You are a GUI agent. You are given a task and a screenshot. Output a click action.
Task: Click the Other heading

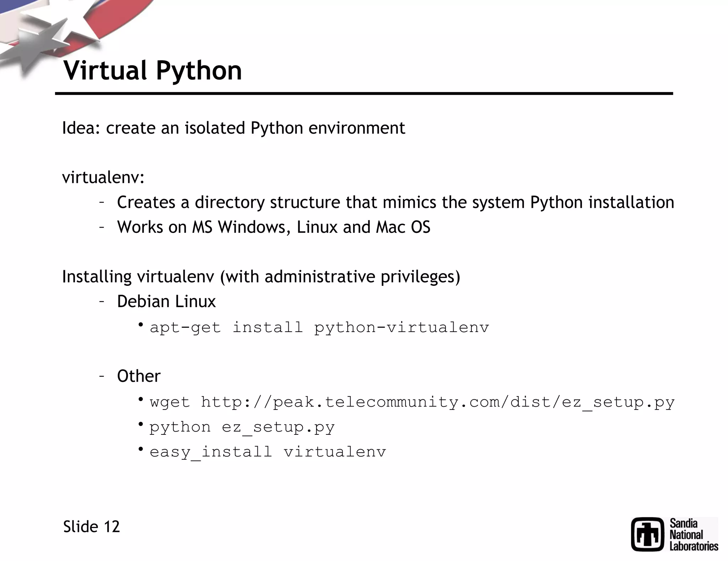[x=139, y=376]
